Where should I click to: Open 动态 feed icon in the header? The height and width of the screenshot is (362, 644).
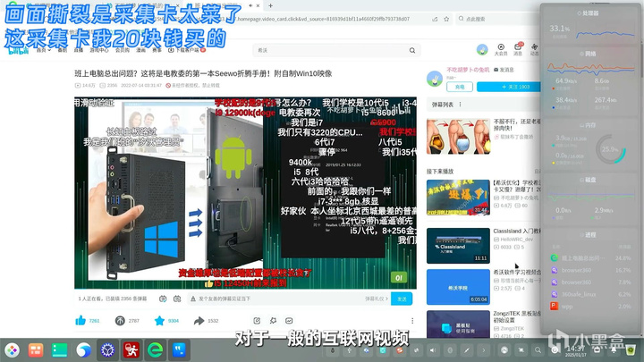534,49
